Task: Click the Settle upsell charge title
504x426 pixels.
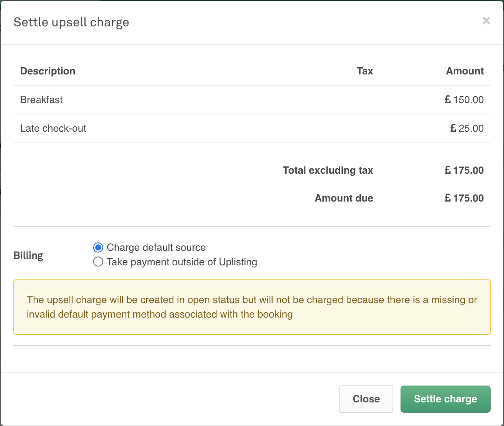Action: (x=71, y=23)
